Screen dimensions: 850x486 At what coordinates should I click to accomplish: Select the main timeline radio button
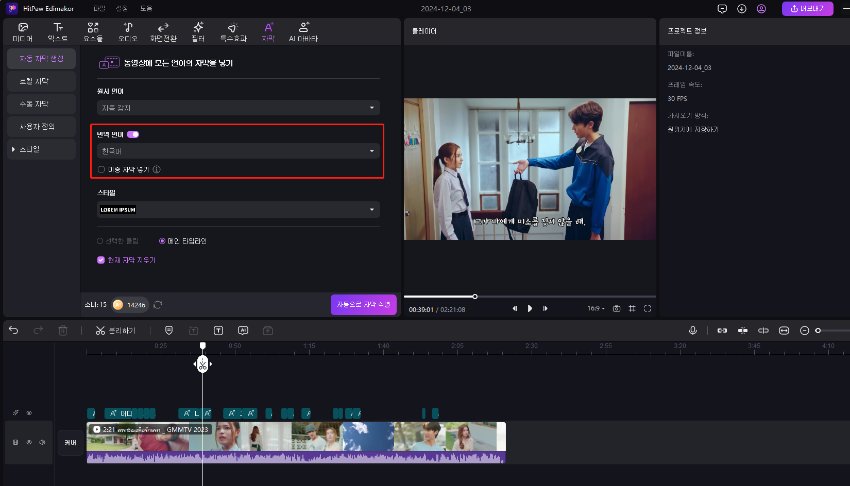(162, 241)
